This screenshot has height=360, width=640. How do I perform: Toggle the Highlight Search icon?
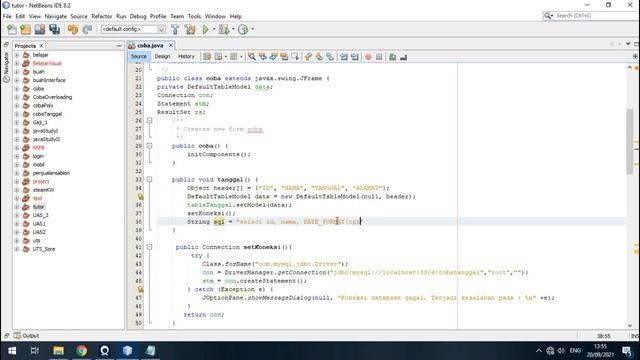284,57
